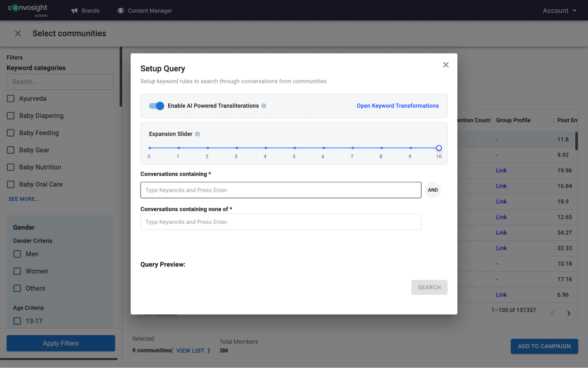Click info icon next to Expansion Slider
The image size is (588, 368).
(197, 134)
